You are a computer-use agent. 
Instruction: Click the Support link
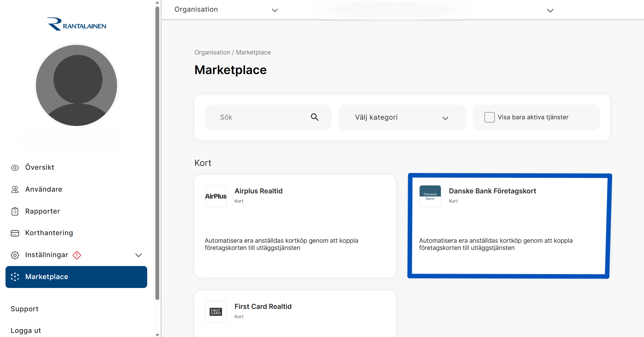pyautogui.click(x=24, y=309)
